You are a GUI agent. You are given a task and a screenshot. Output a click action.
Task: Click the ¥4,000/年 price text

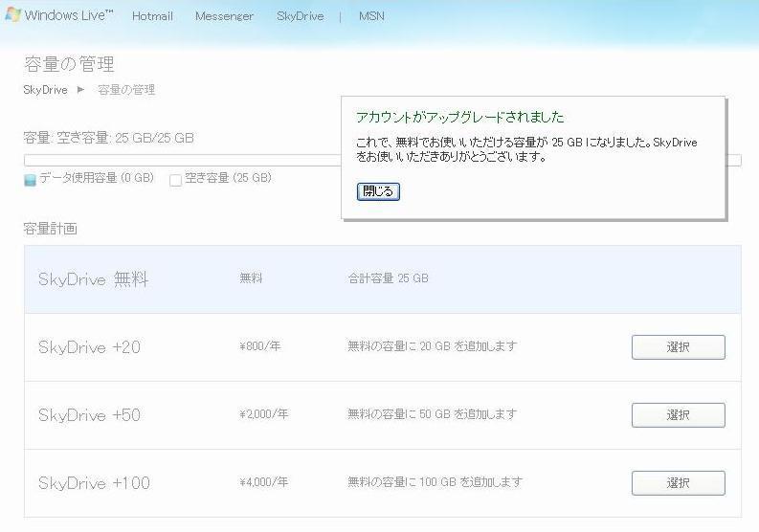(264, 481)
